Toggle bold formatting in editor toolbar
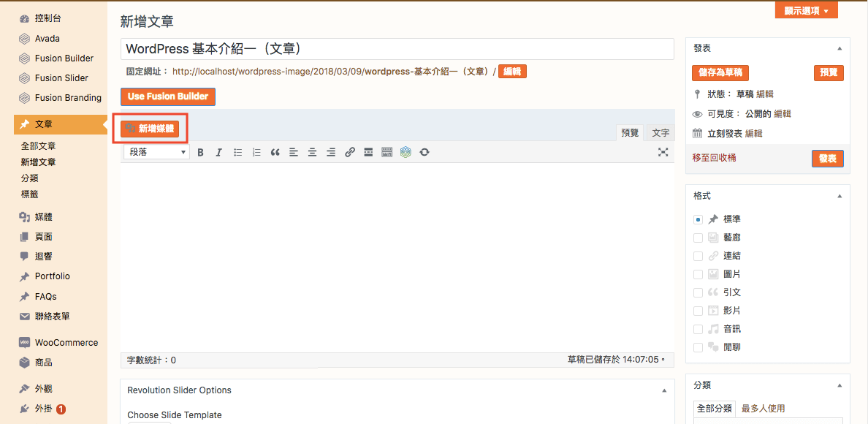Viewport: 868px width, 424px height. tap(200, 152)
